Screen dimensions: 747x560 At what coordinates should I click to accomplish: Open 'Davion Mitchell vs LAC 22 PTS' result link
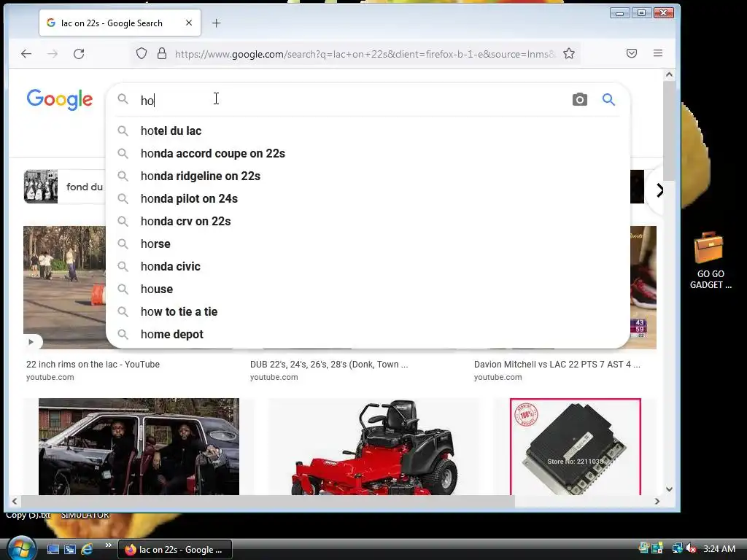click(557, 365)
